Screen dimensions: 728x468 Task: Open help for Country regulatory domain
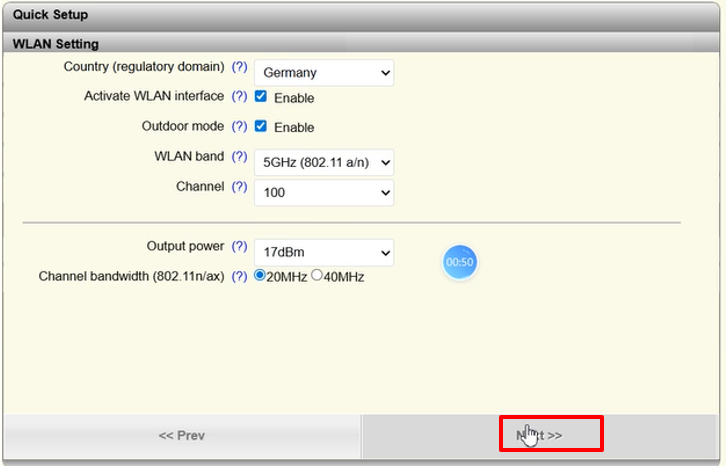(239, 67)
